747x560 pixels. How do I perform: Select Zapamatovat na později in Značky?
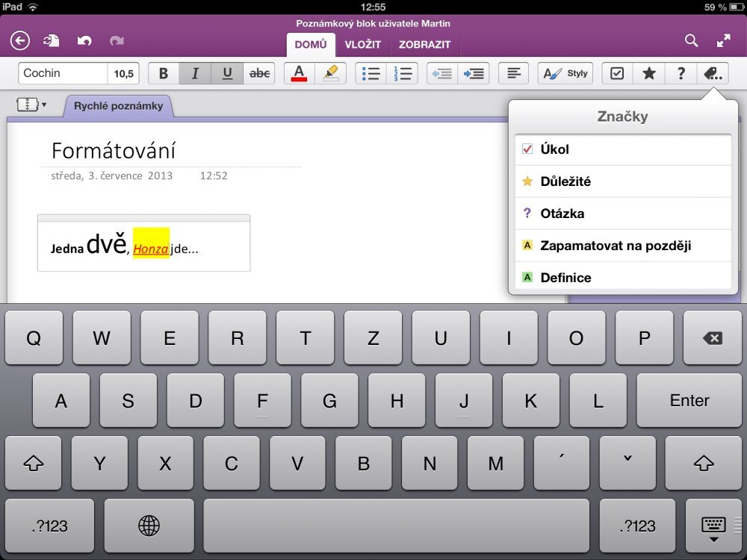tap(623, 245)
